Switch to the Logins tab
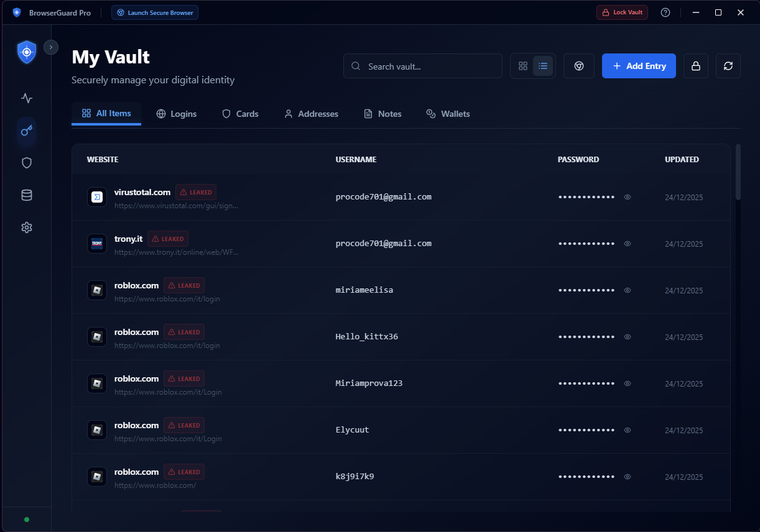This screenshot has width=760, height=532. (x=176, y=114)
